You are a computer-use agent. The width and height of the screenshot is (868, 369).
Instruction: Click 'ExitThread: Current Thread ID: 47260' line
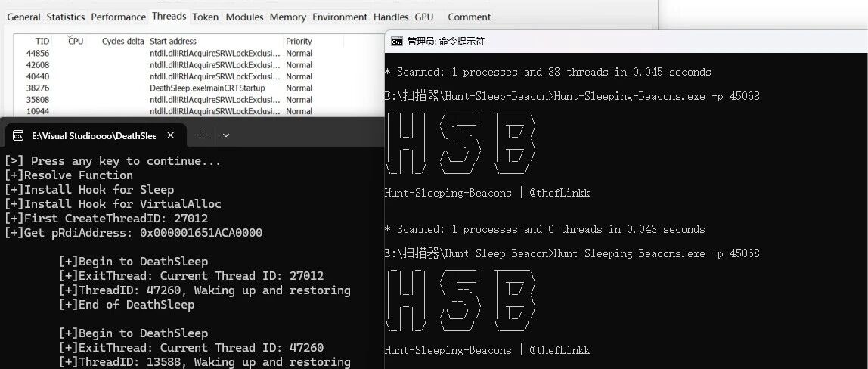[x=191, y=348]
